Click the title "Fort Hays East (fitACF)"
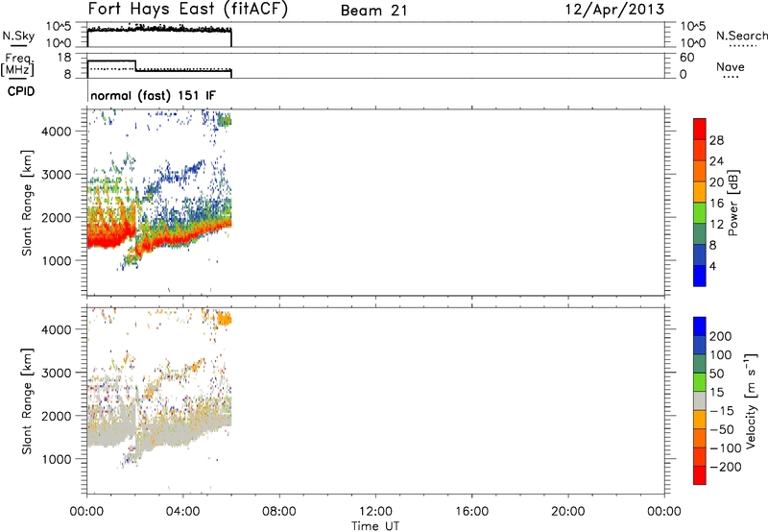768x532 pixels. coord(187,10)
